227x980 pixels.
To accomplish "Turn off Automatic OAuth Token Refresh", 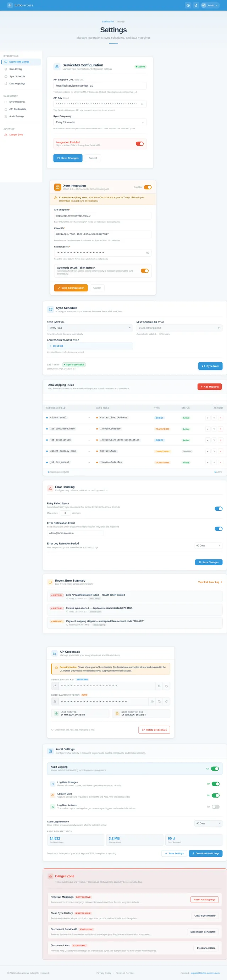I will [144, 271].
